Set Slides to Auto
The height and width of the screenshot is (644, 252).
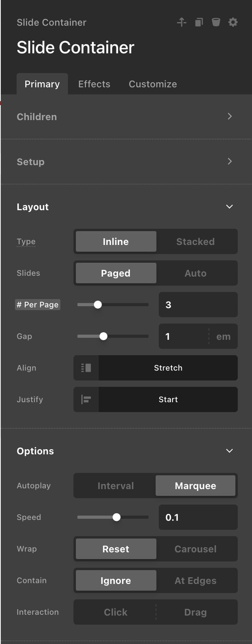pos(196,273)
